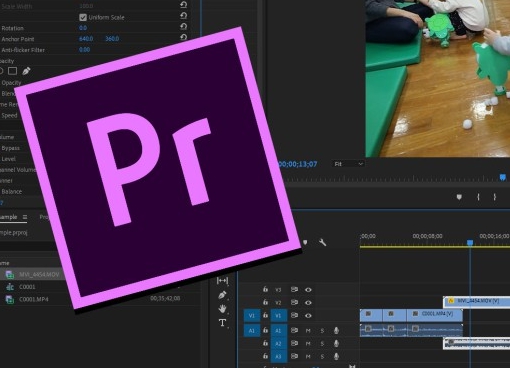510x368 pixels.
Task: Solo audio track A3
Action: (322, 357)
